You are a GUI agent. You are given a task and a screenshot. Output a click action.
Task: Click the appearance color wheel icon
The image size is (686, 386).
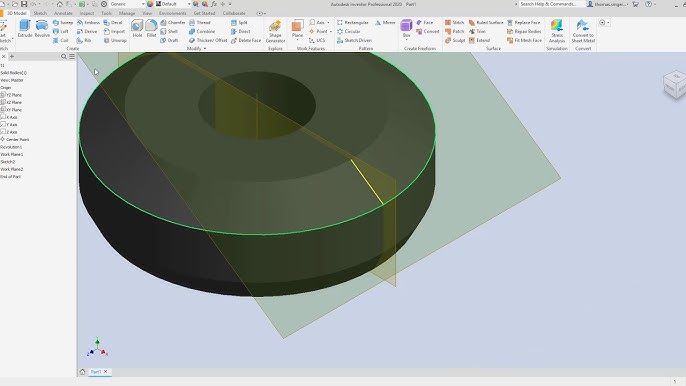[x=150, y=4]
